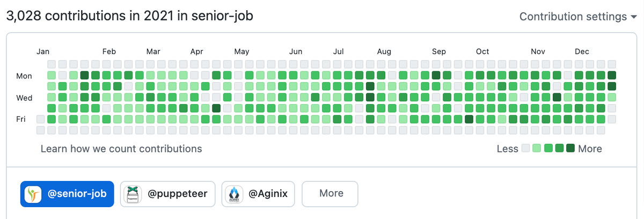Screen dimensions: 644x219
Task: Click the second-darkest green legend swatch
Action: tap(559, 149)
